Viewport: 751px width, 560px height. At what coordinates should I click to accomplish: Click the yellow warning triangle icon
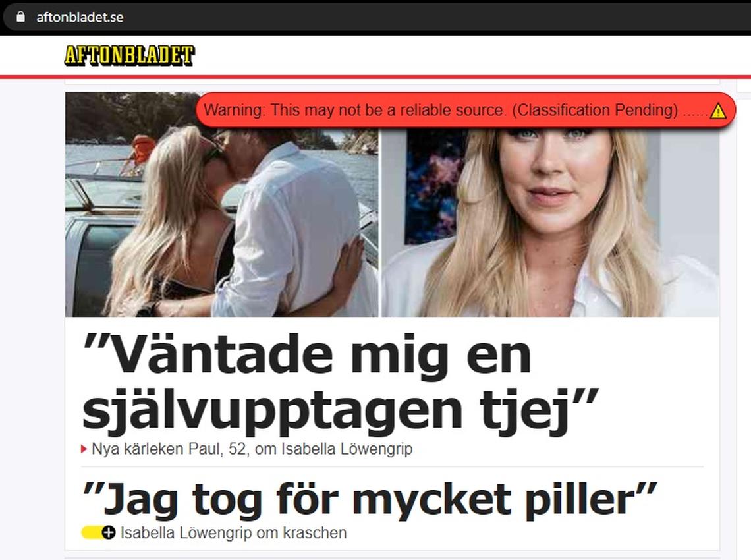click(717, 111)
